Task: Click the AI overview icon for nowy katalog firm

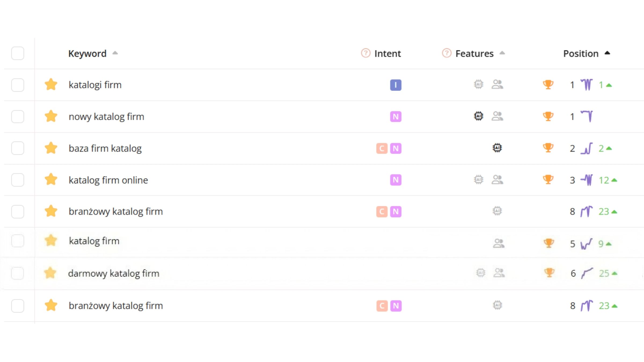Action: click(478, 116)
